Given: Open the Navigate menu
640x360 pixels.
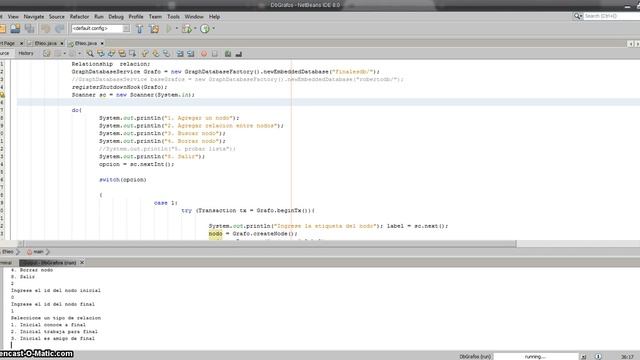Looking at the screenshot, I should [x=34, y=17].
